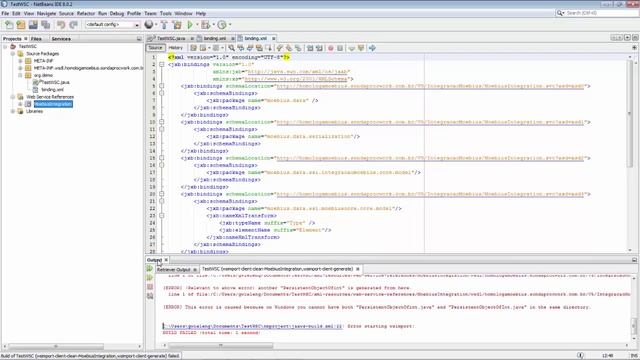
Task: Select TestWSC.java in the Projects tree
Action: 57,82
